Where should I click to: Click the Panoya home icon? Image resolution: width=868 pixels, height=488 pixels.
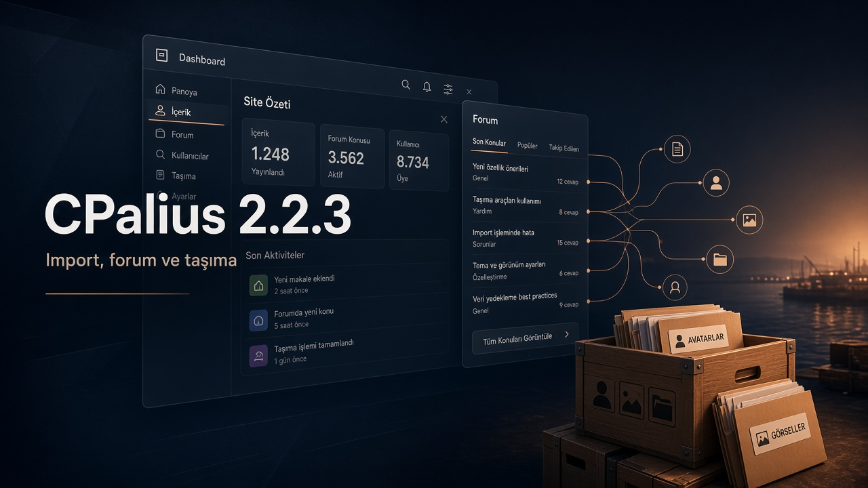point(160,89)
